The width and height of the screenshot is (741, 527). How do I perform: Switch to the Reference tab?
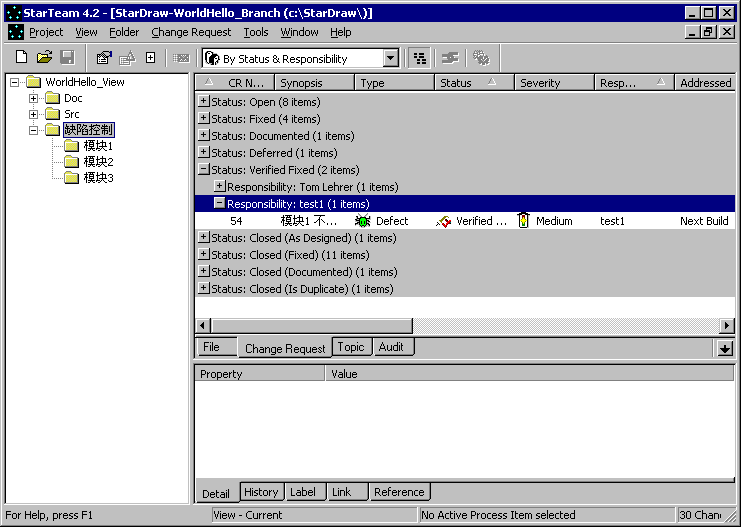[399, 492]
